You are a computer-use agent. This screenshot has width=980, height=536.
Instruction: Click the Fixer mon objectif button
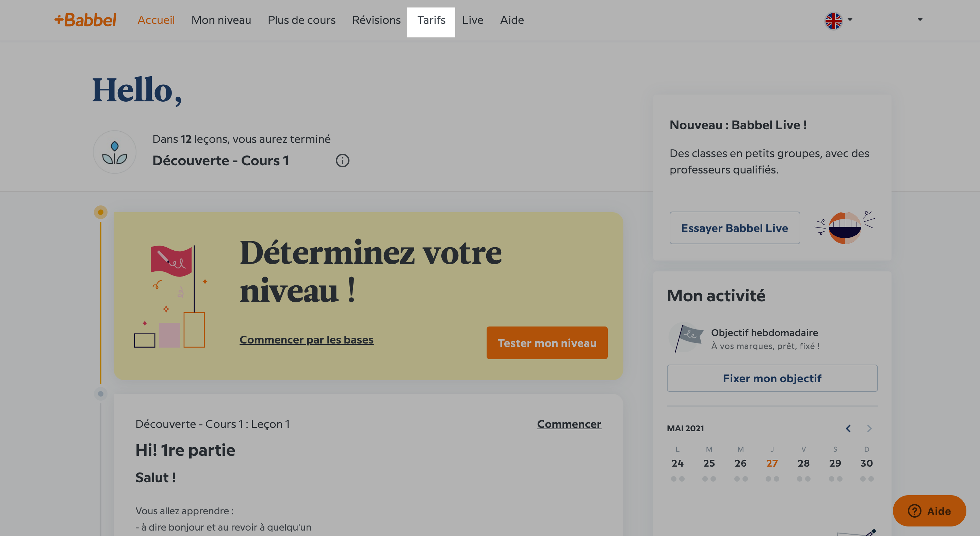point(772,378)
